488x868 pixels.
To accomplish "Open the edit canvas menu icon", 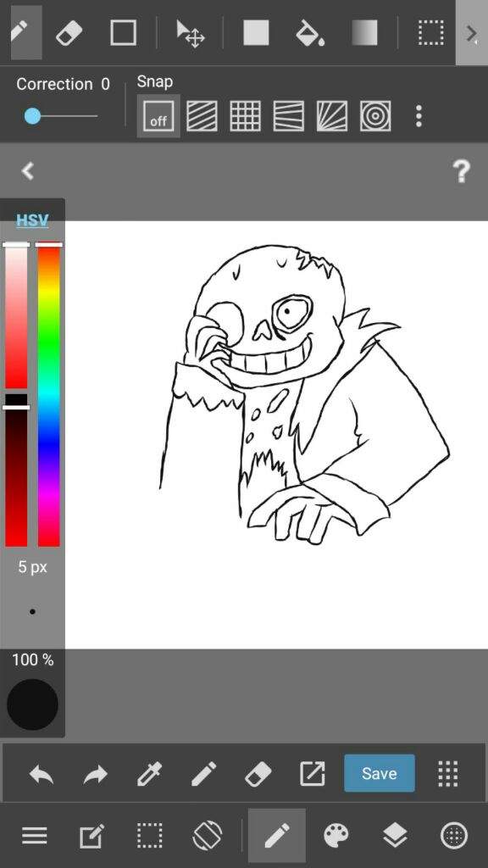I will tap(91, 836).
